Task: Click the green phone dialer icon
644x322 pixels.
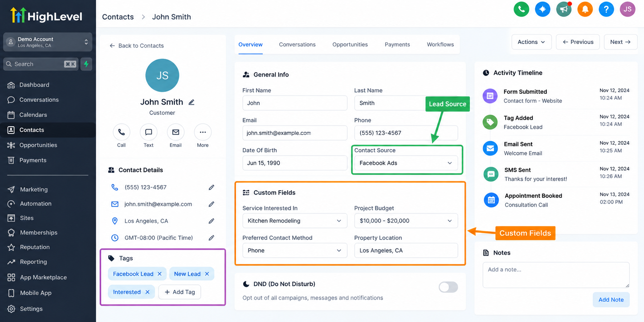Action: click(521, 9)
